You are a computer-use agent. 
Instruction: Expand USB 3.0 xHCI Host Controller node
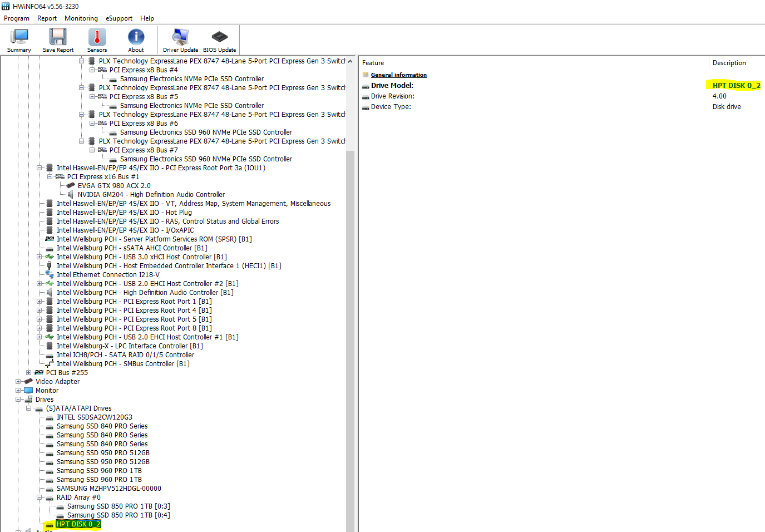[x=40, y=257]
